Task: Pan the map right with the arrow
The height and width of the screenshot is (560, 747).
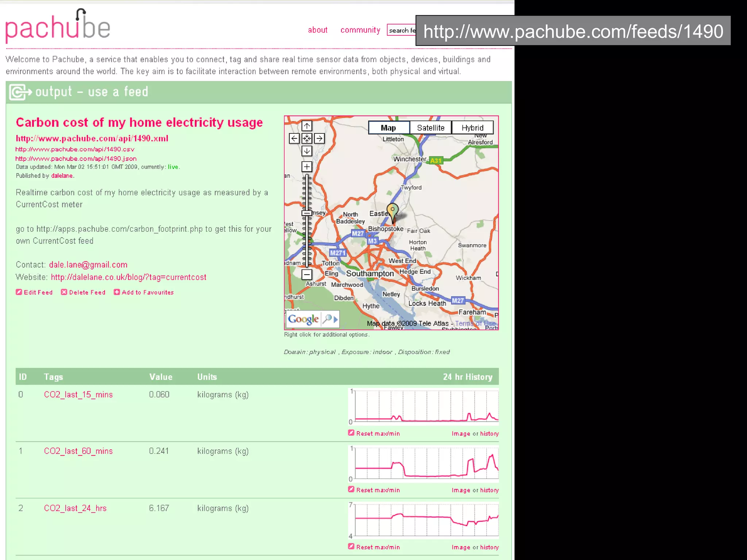Action: point(319,139)
